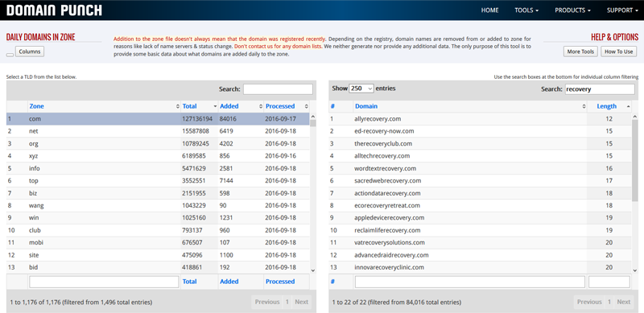Image resolution: width=644 pixels, height=313 pixels.
Task: Focus the Length column filter box
Action: [609, 282]
